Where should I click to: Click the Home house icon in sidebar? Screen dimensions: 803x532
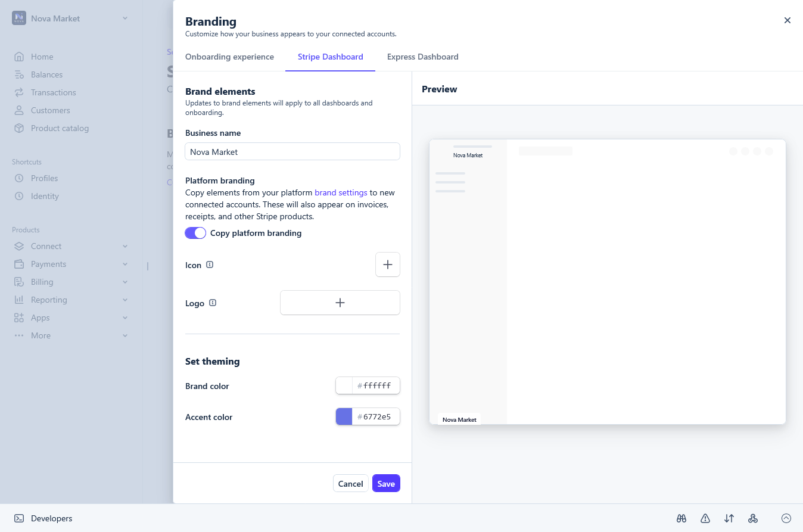[19, 57]
